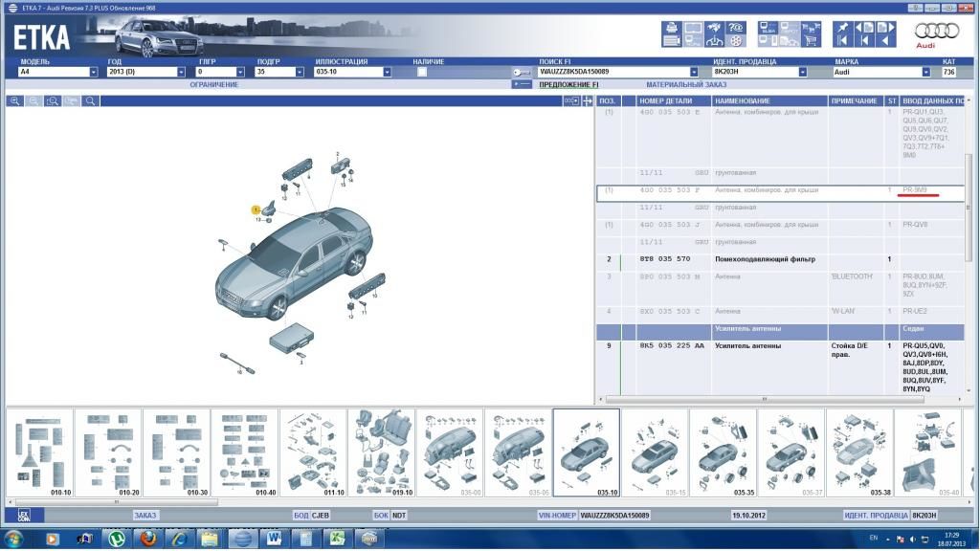Expand the ПОДГР dropdown

coord(300,72)
